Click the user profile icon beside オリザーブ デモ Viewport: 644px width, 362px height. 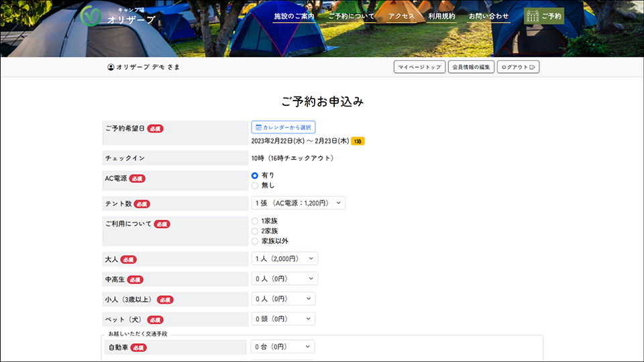click(111, 67)
